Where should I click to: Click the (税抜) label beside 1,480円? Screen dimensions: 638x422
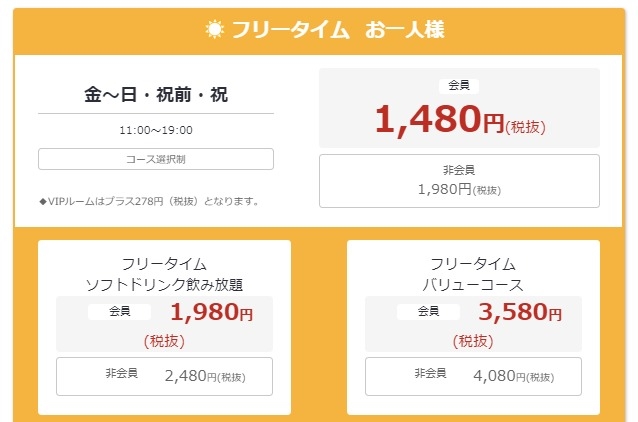(x=526, y=126)
